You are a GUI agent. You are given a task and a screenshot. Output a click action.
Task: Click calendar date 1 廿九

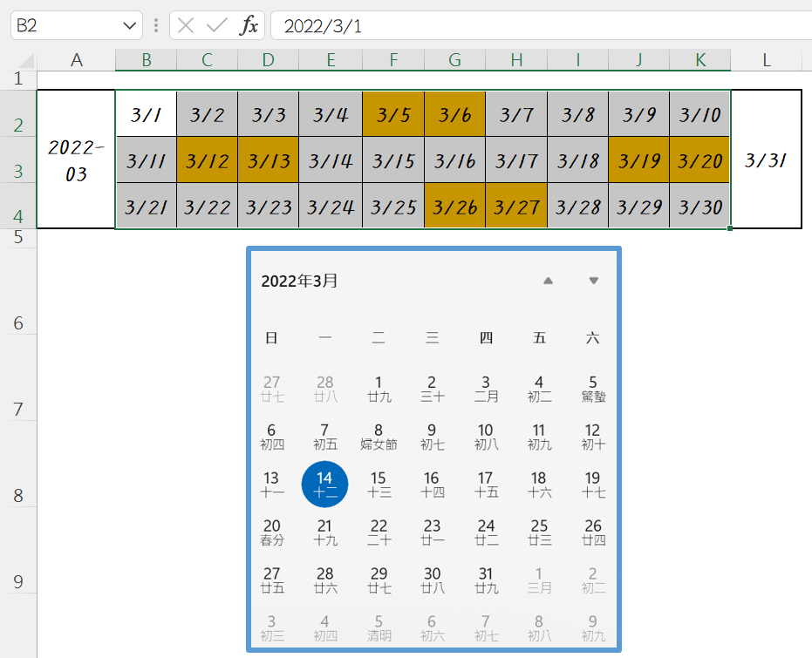coord(379,389)
